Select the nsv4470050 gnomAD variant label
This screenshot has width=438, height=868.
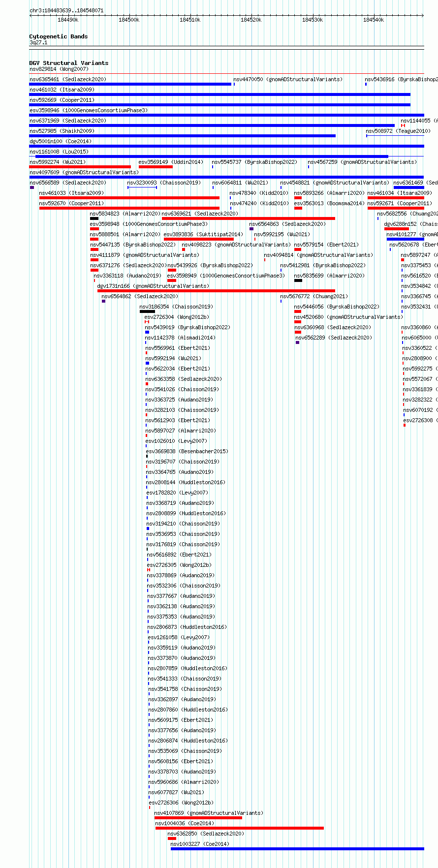(x=288, y=79)
